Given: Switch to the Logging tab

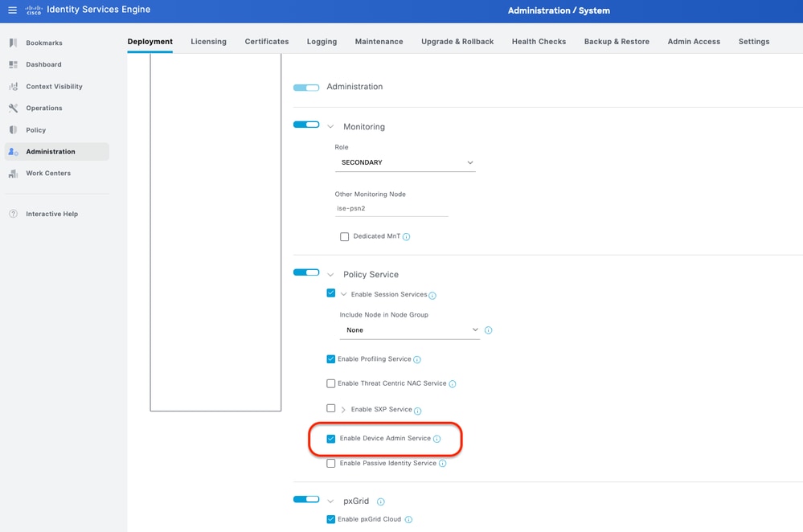Looking at the screenshot, I should coord(322,42).
